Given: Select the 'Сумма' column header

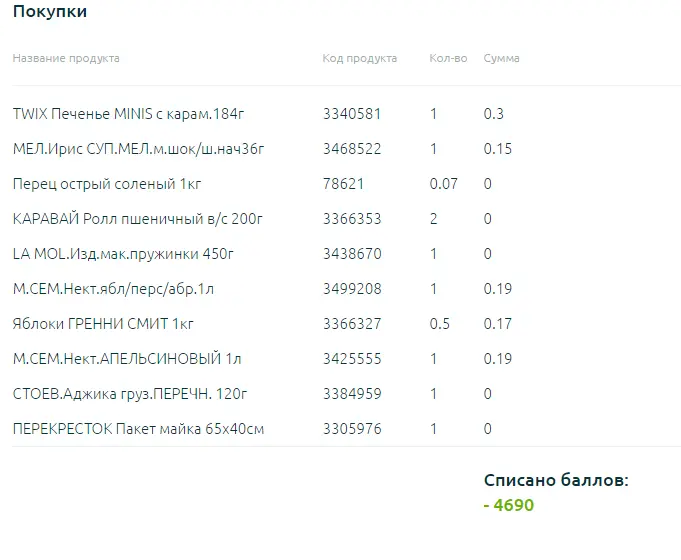Looking at the screenshot, I should [502, 58].
